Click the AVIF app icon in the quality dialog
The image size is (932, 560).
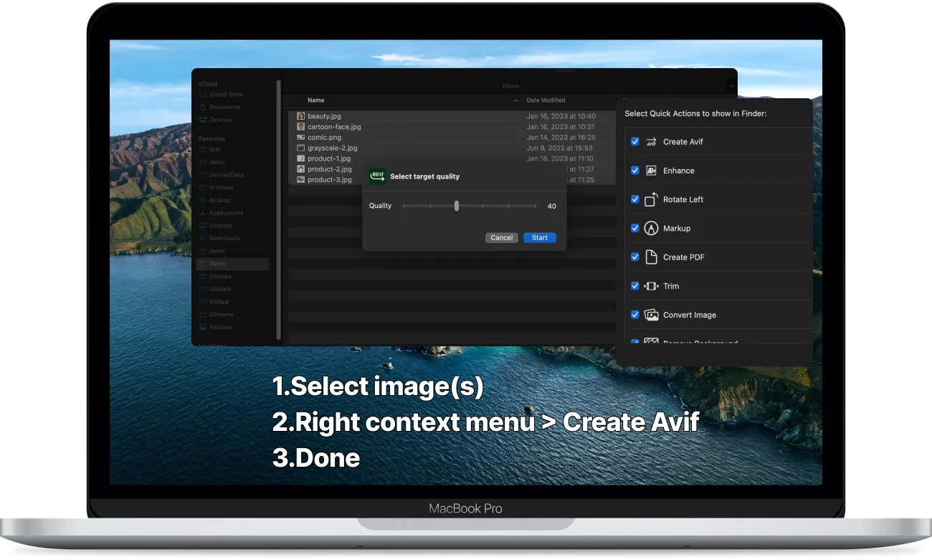pyautogui.click(x=377, y=176)
